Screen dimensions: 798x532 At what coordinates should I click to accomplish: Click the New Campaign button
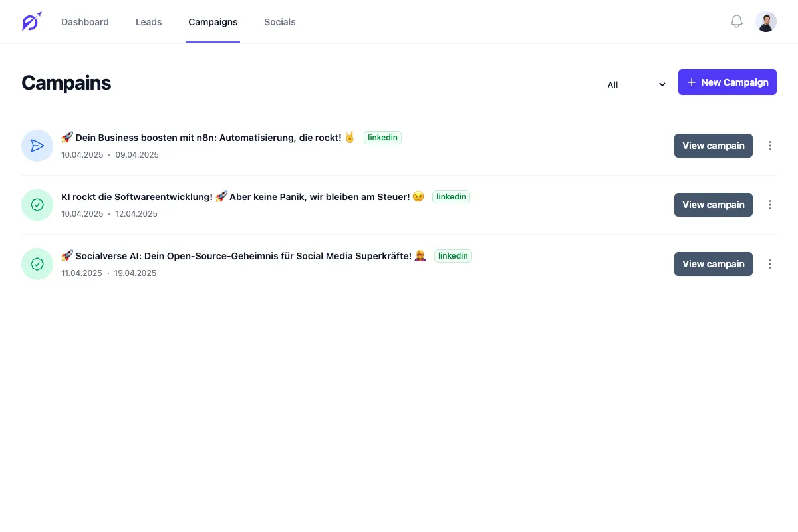pyautogui.click(x=727, y=82)
